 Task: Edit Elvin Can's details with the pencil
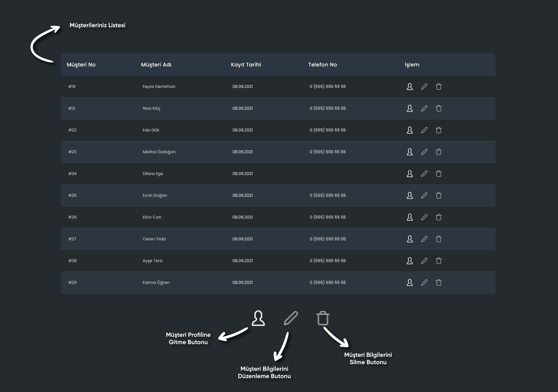click(424, 217)
